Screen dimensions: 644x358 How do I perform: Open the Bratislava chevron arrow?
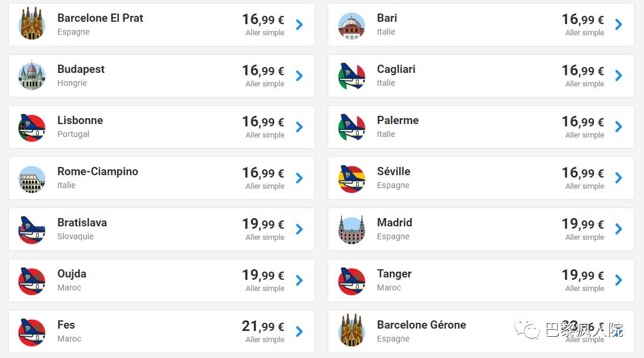click(x=299, y=229)
